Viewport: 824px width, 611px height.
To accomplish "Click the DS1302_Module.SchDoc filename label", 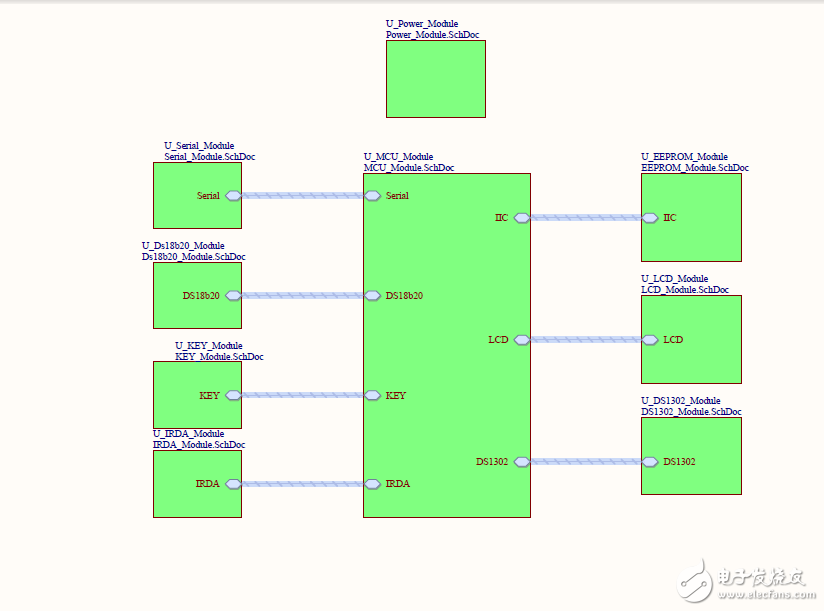I will click(x=691, y=411).
